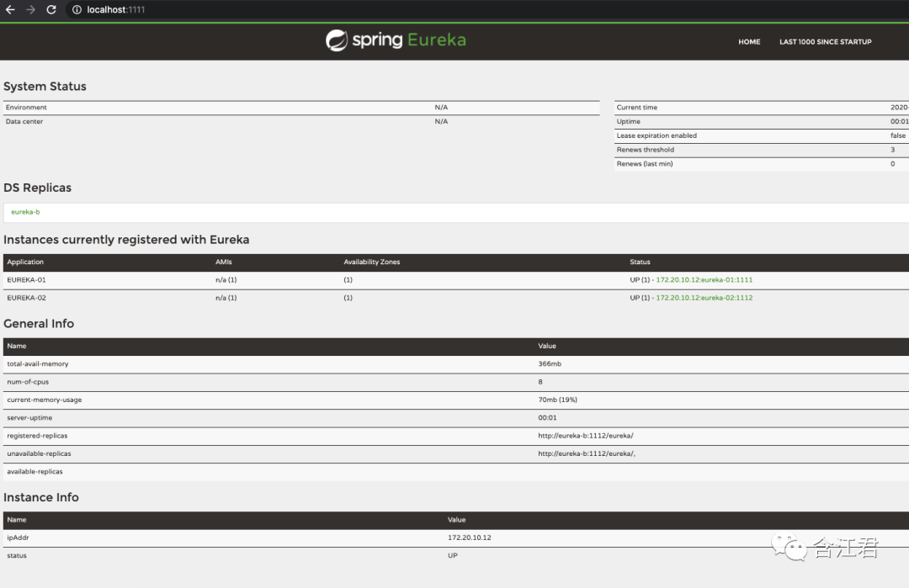Open the 172.20.10.12:eureka-02:1112 instance link
The image size is (909, 588).
click(704, 298)
